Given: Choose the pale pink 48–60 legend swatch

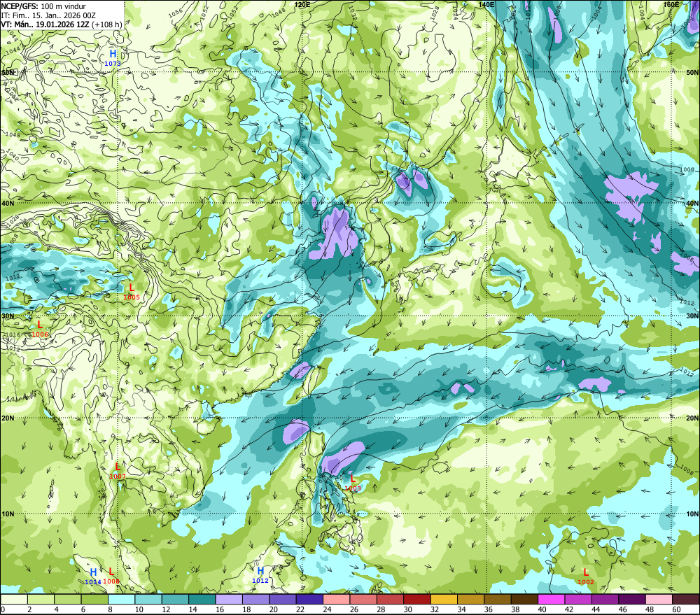Looking at the screenshot, I should (659, 599).
